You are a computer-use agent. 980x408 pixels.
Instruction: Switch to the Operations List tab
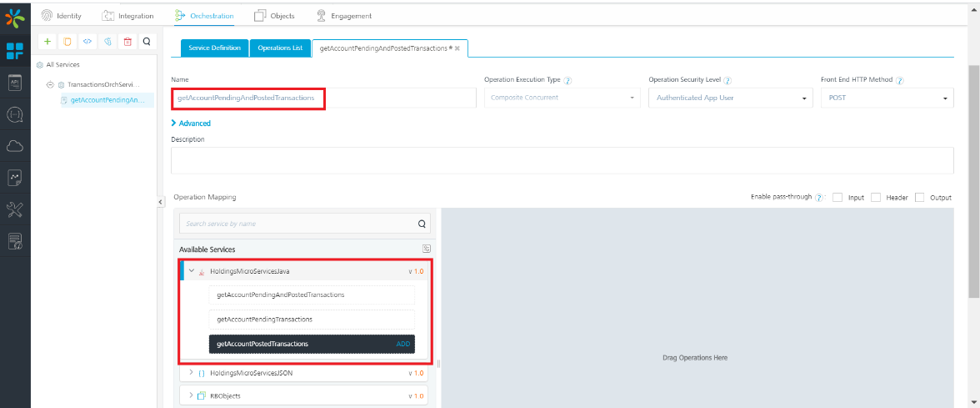[280, 48]
